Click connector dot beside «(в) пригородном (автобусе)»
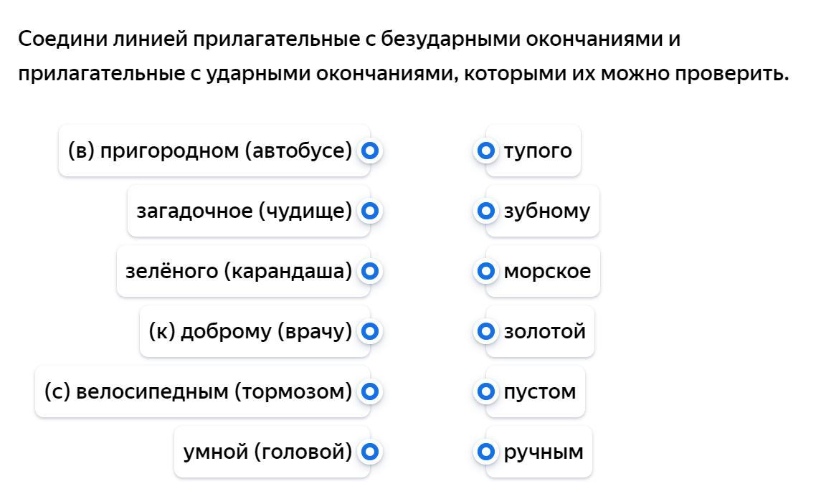The width and height of the screenshot is (821, 504). [369, 151]
